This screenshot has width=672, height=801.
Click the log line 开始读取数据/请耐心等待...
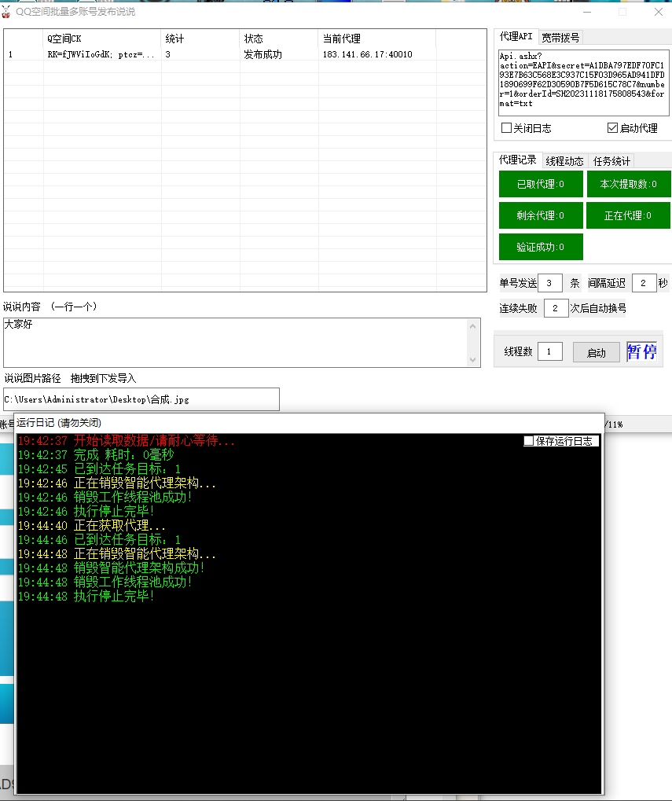126,440
